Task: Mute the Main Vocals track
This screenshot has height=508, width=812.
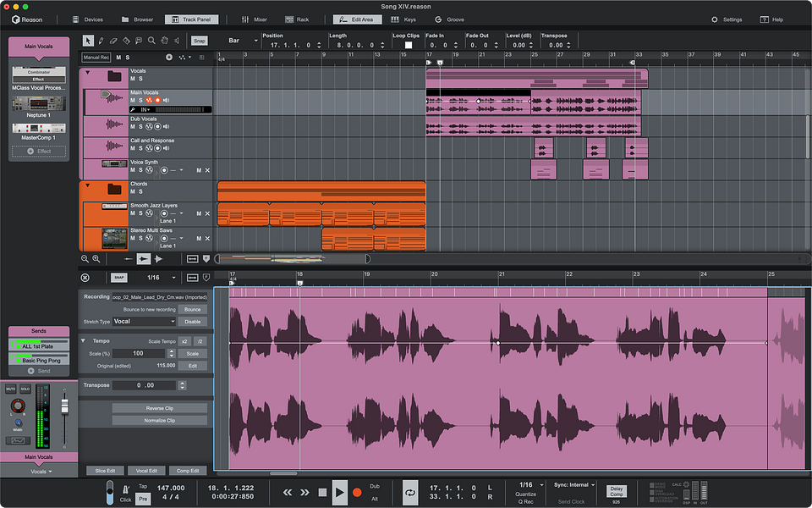Action: pos(133,100)
